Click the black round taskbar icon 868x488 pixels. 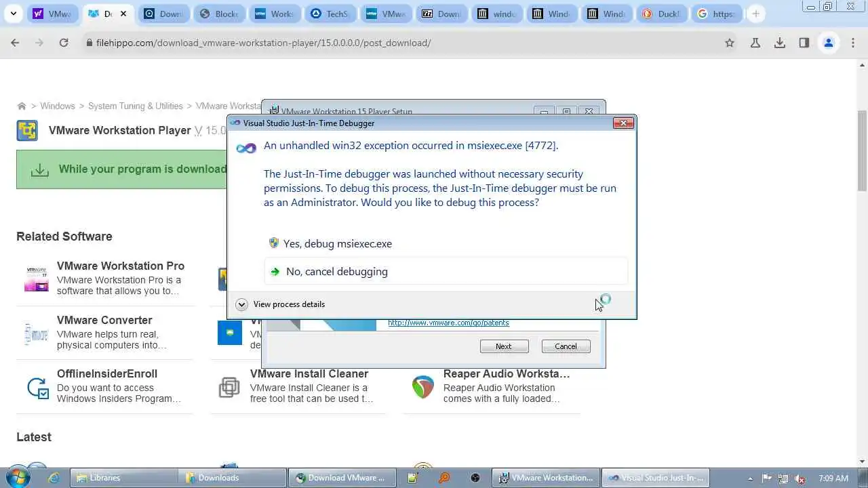(x=475, y=478)
